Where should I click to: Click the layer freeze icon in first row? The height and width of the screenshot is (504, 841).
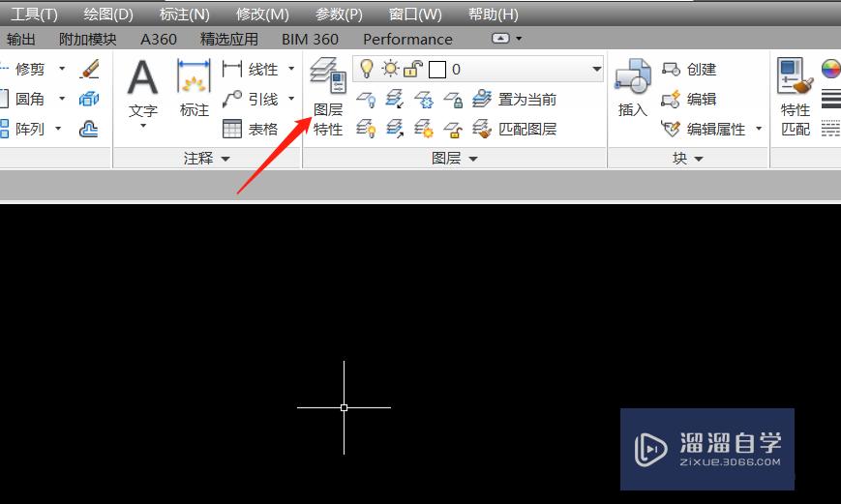tap(424, 100)
